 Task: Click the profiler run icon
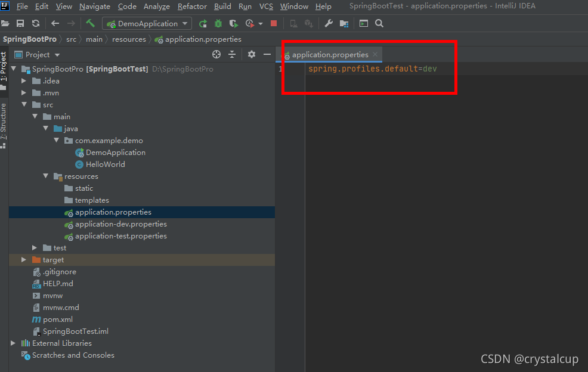click(x=250, y=24)
